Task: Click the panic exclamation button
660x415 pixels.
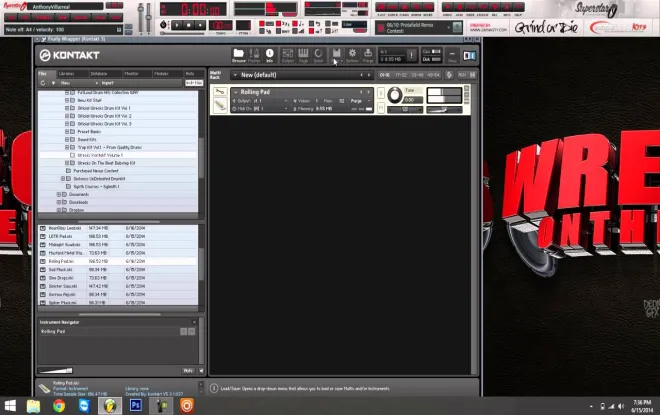Action: point(412,55)
